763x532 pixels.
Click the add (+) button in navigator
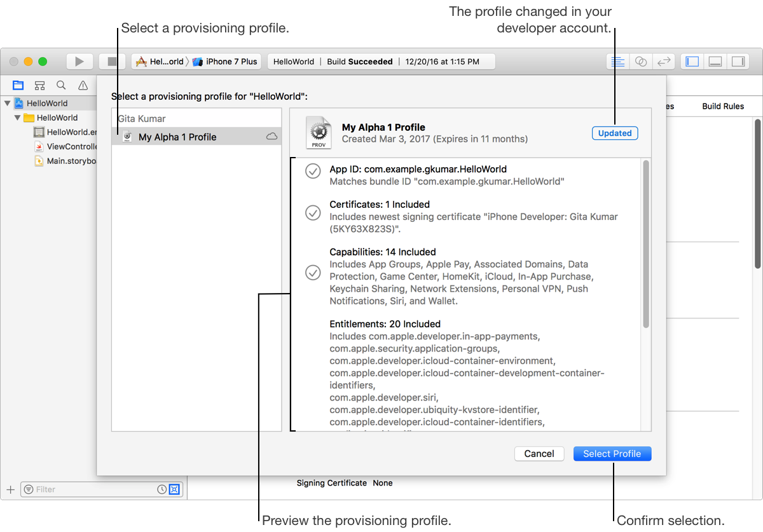tap(10, 489)
